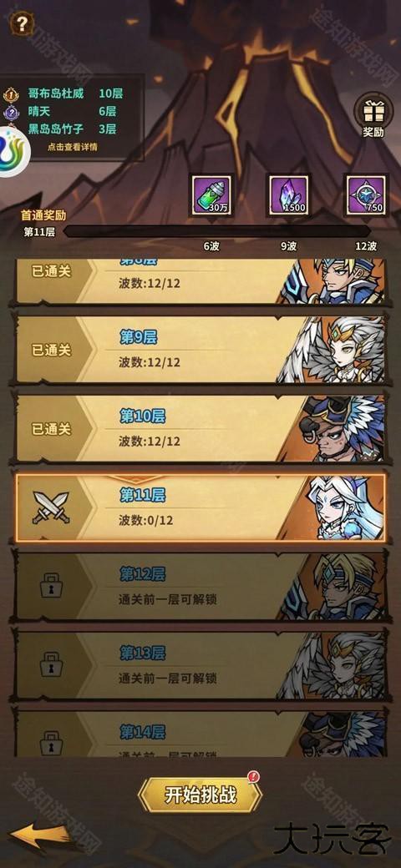Click the start challenge button 开始挑战
401x868 pixels.
pos(200,795)
